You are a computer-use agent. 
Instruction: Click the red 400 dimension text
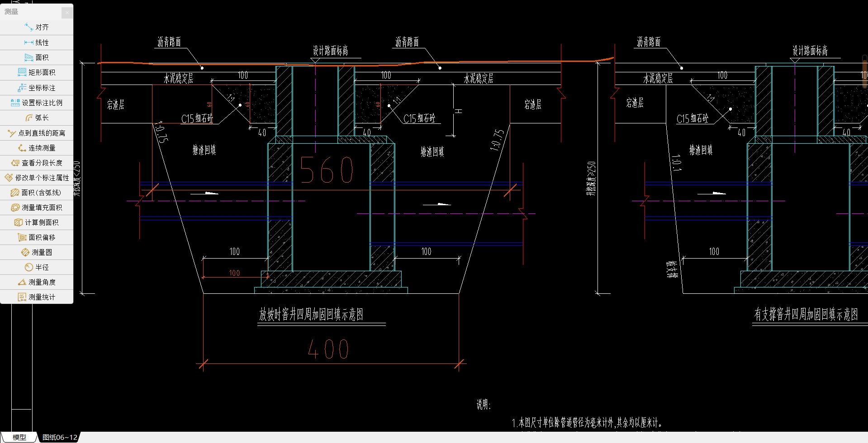click(x=329, y=349)
